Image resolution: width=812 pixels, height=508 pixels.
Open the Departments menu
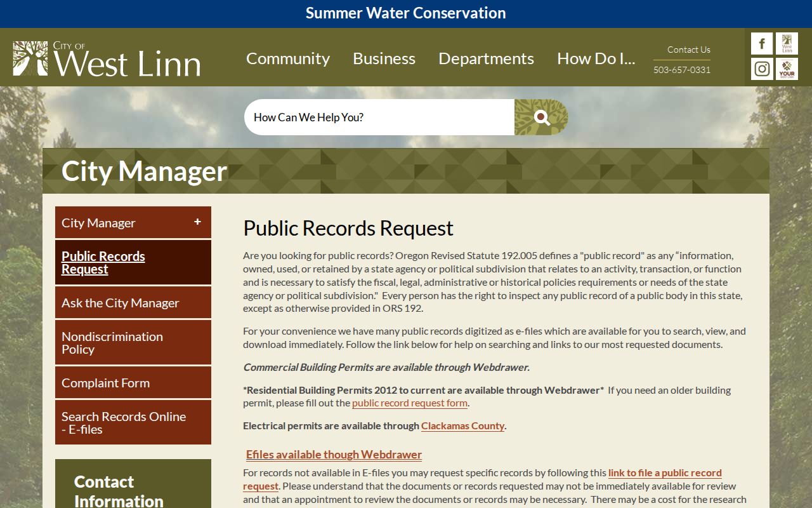486,58
